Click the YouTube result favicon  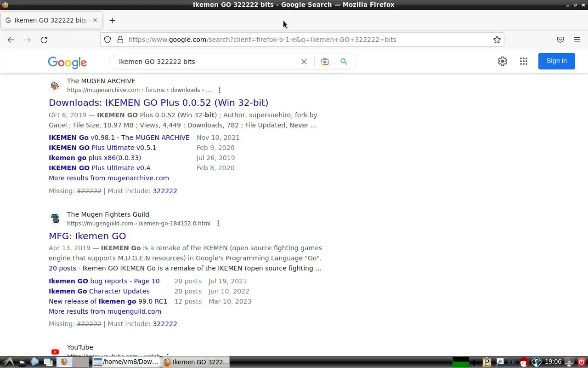(55, 352)
